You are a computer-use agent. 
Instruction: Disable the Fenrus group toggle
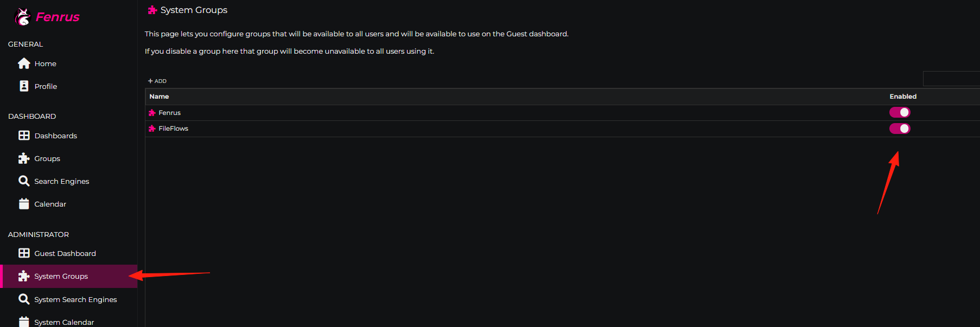[x=900, y=112]
